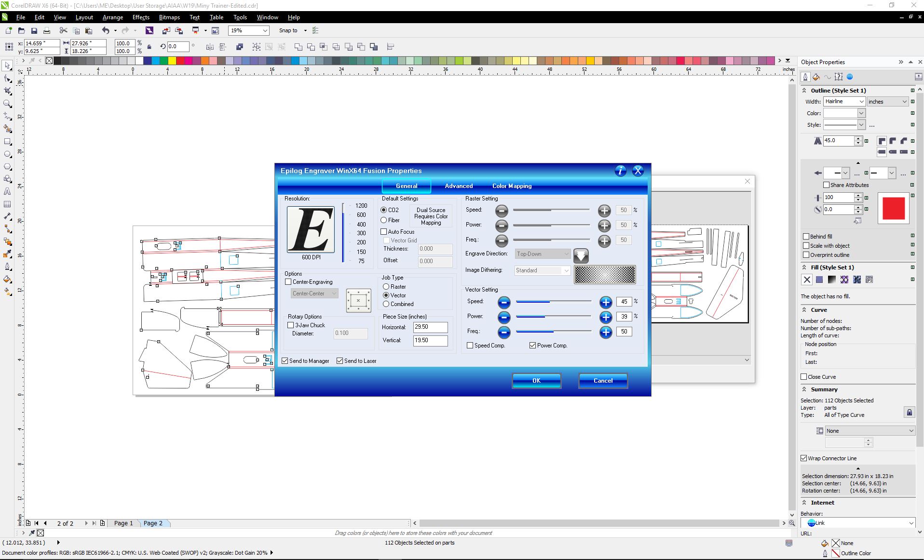Collapse the Summary section
924x560 pixels.
point(804,389)
